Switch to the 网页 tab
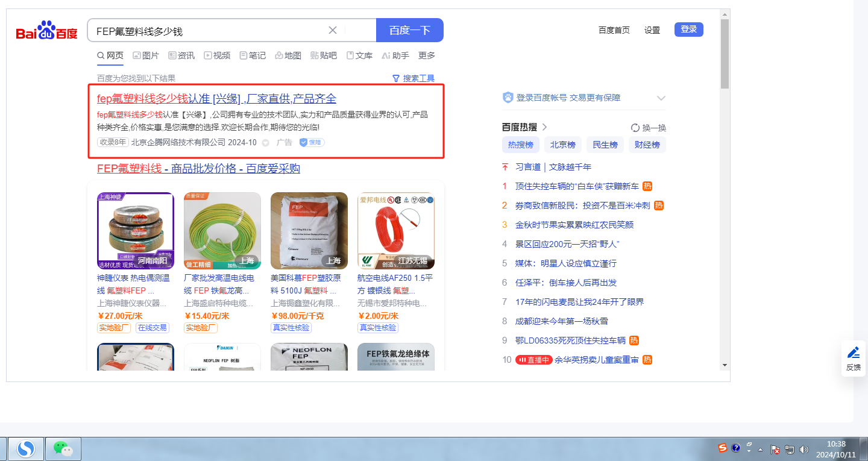Image resolution: width=868 pixels, height=461 pixels. (110, 55)
